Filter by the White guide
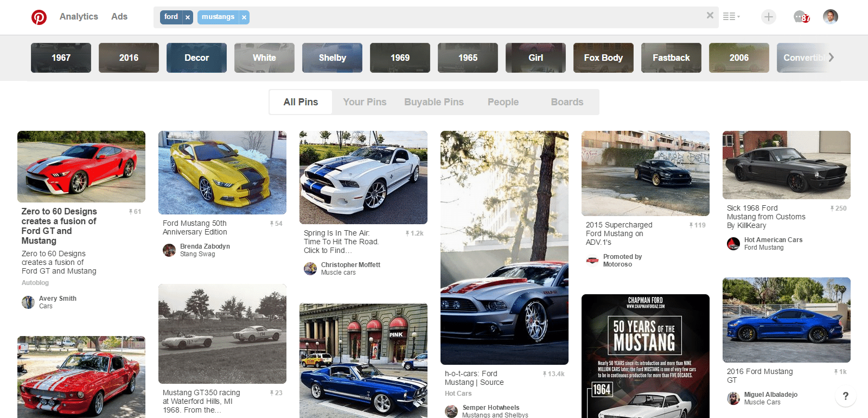This screenshot has width=868, height=418. (x=264, y=58)
